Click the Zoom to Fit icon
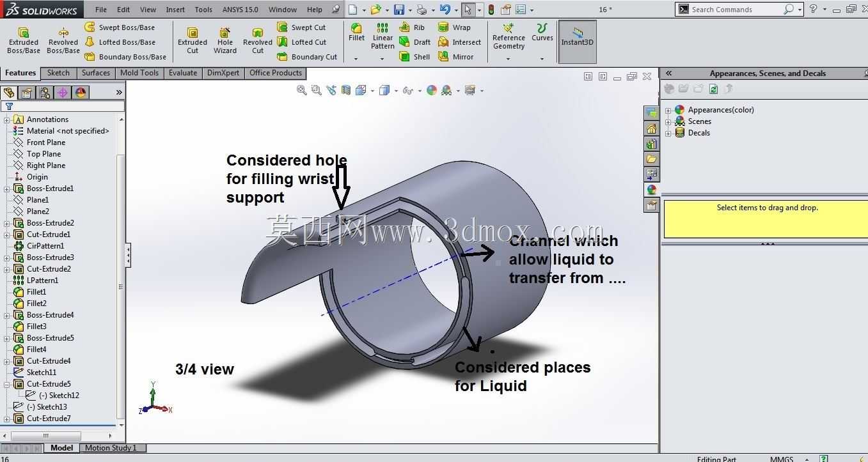 click(x=301, y=91)
